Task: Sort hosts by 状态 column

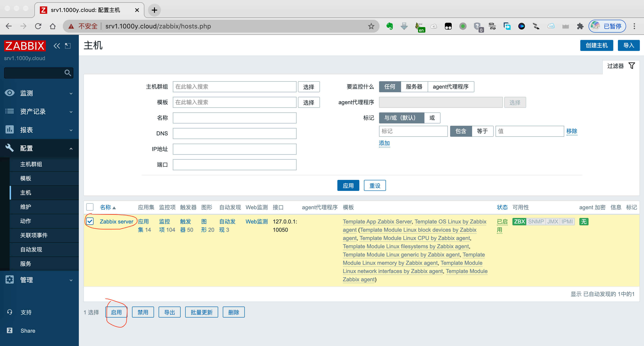Action: pyautogui.click(x=502, y=207)
